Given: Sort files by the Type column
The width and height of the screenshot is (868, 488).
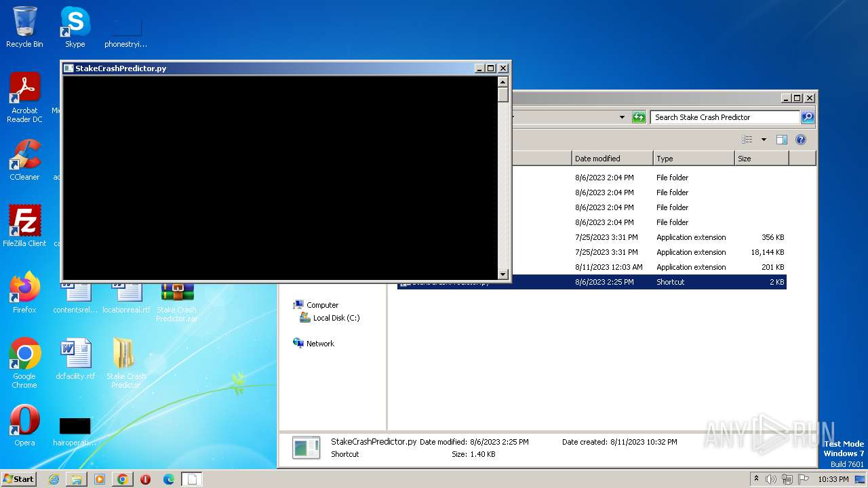Looking at the screenshot, I should (694, 159).
